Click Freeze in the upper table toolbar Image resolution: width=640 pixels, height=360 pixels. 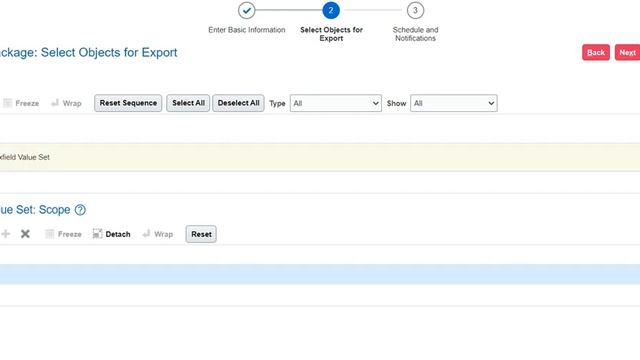pyautogui.click(x=21, y=103)
